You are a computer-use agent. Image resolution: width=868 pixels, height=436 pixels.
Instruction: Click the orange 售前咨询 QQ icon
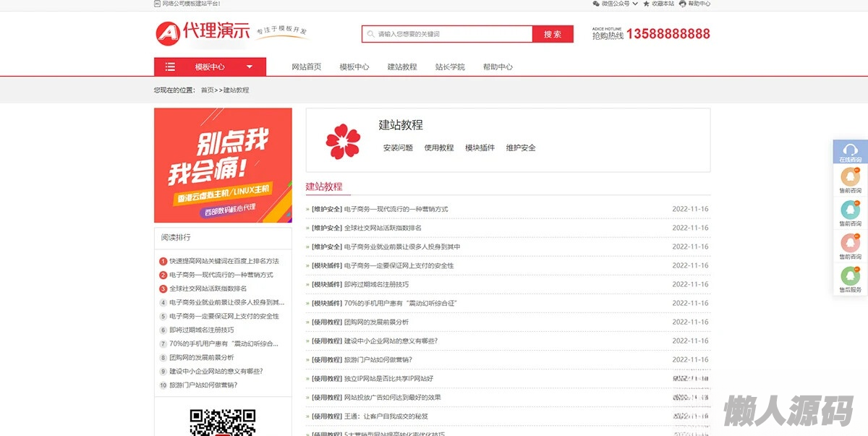pyautogui.click(x=851, y=176)
